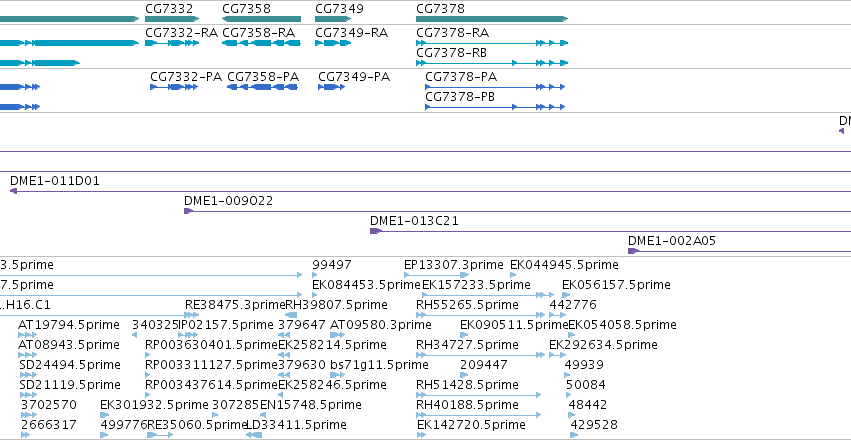
Task: Open EST EK157233.5prime
Action: (x=477, y=285)
